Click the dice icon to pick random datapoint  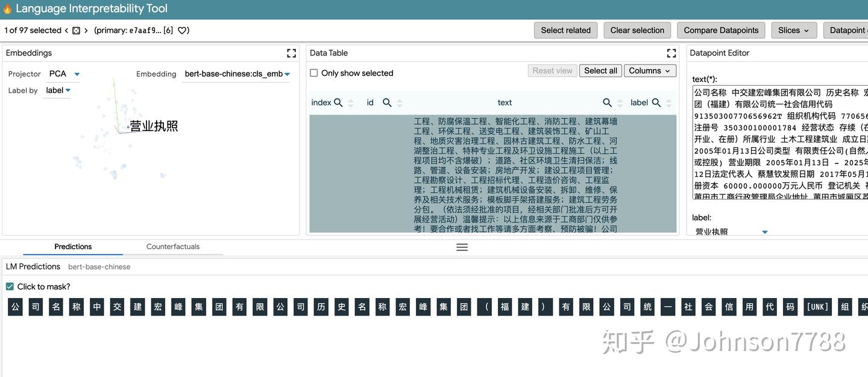75,30
